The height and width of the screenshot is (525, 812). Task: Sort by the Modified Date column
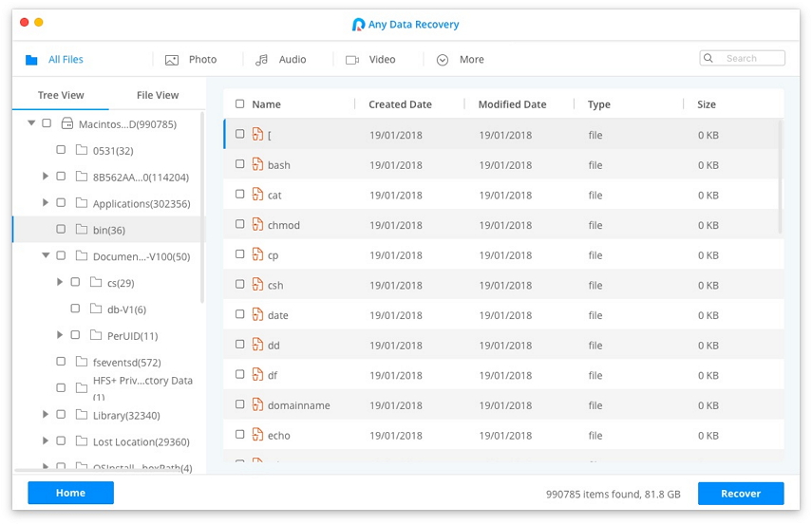click(x=512, y=104)
